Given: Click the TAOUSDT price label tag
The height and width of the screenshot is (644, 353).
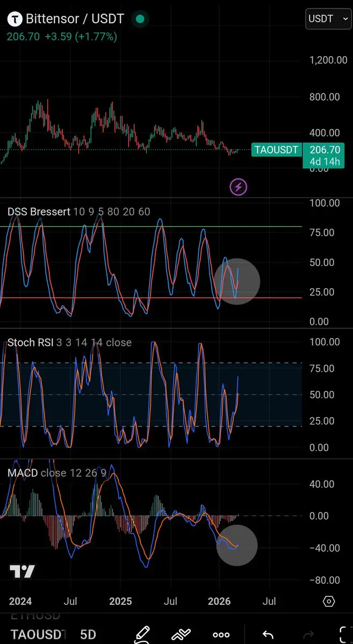Looking at the screenshot, I should click(276, 150).
